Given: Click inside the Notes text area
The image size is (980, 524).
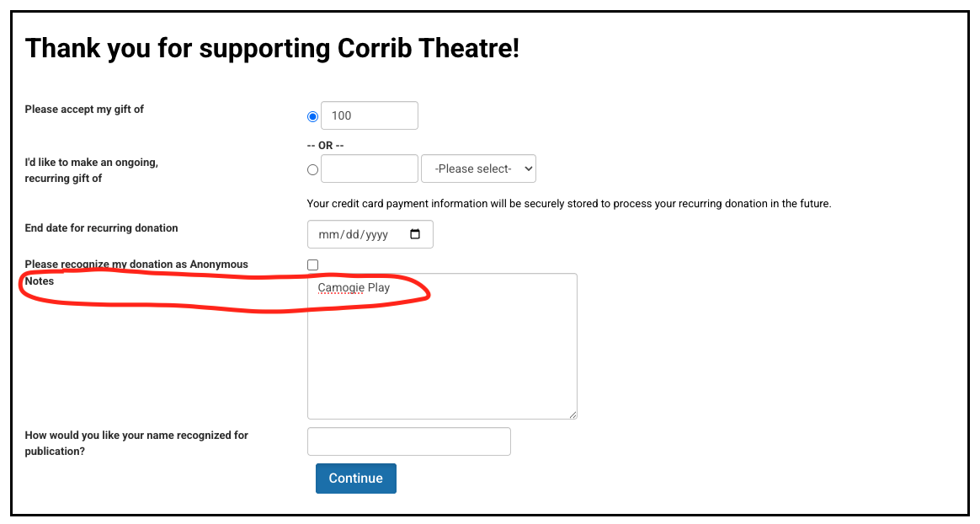Looking at the screenshot, I should 442,346.
